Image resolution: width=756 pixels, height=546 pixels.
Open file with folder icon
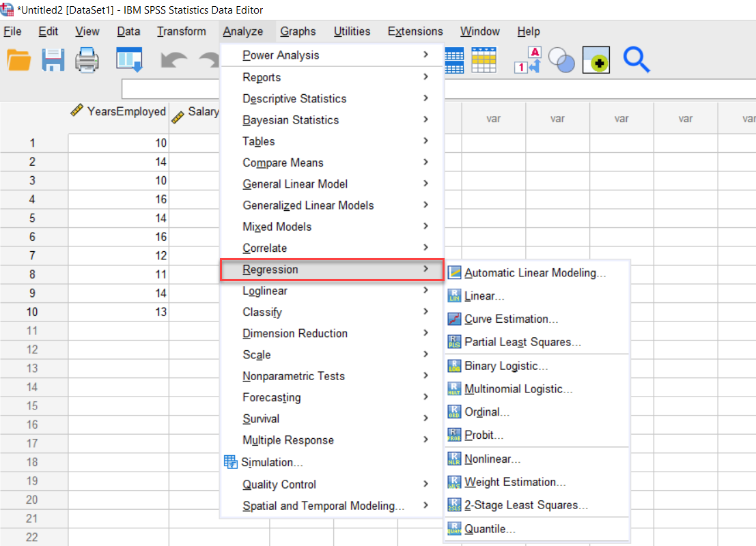pyautogui.click(x=19, y=60)
